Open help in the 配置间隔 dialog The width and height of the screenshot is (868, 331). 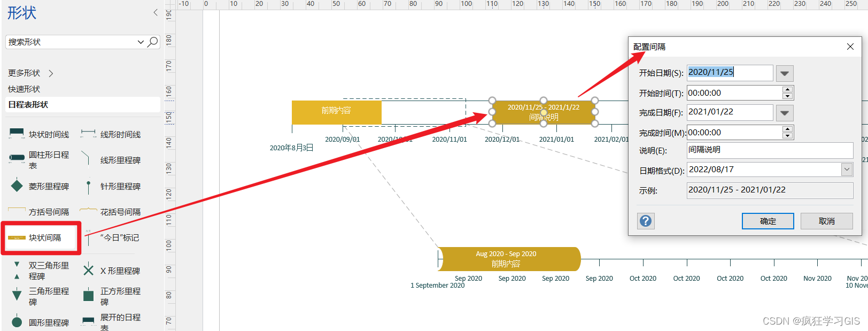click(x=646, y=221)
